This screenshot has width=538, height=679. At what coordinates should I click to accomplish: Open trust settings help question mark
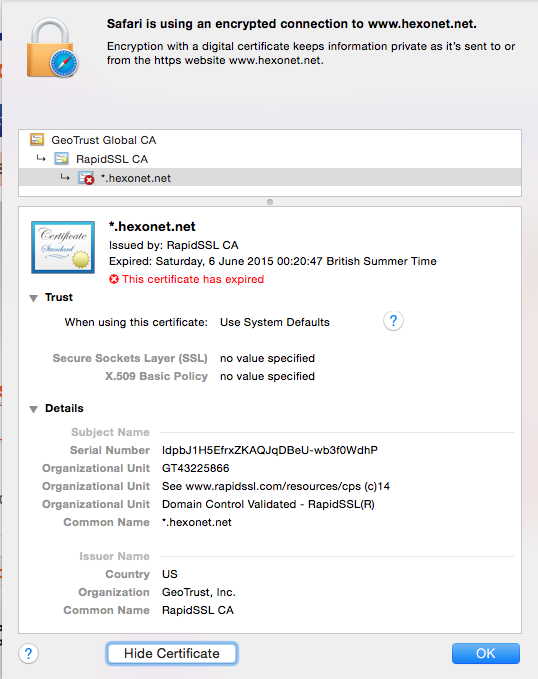(x=393, y=321)
